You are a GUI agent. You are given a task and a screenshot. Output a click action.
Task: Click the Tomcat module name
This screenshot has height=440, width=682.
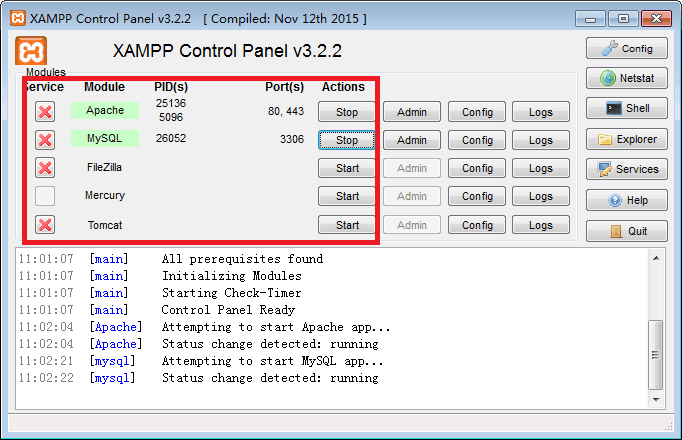click(105, 225)
